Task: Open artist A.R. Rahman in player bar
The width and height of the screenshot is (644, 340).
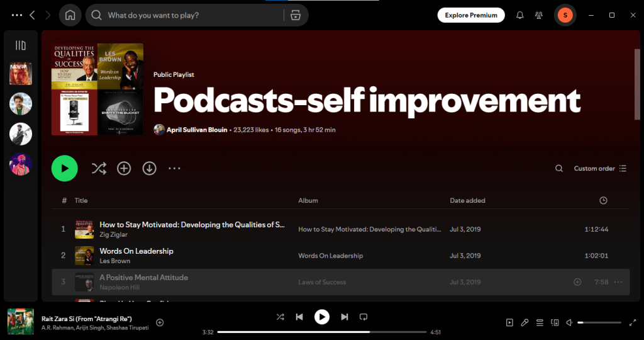Action: (x=57, y=328)
